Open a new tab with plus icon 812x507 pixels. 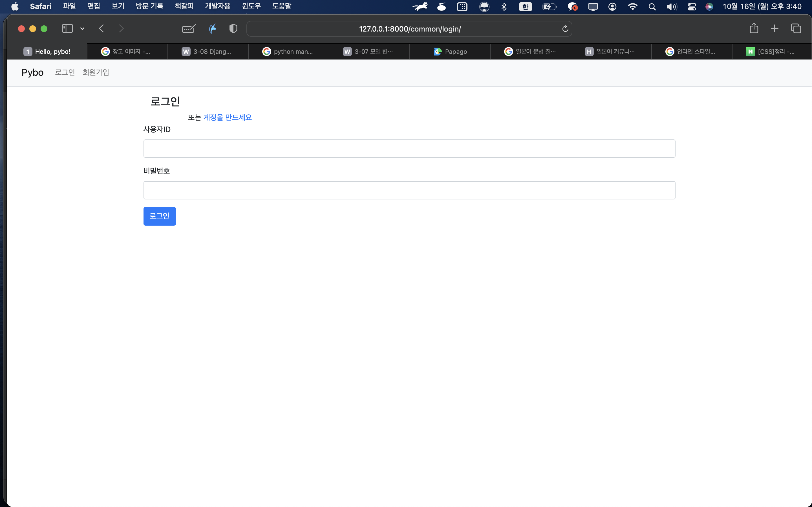[x=775, y=29]
